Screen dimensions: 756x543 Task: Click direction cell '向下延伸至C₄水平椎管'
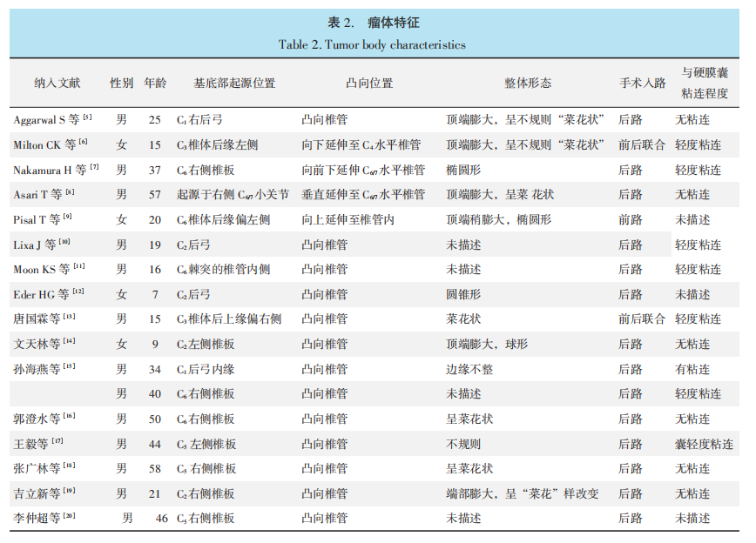click(x=361, y=144)
